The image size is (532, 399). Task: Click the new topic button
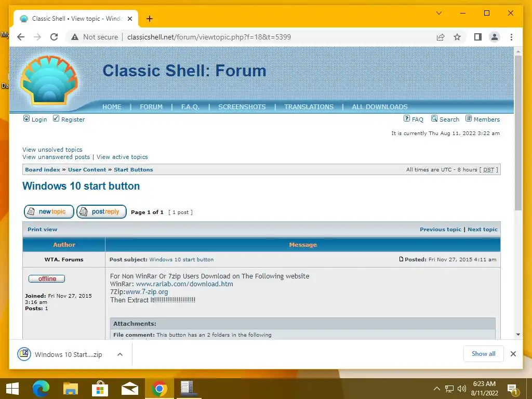pos(49,212)
